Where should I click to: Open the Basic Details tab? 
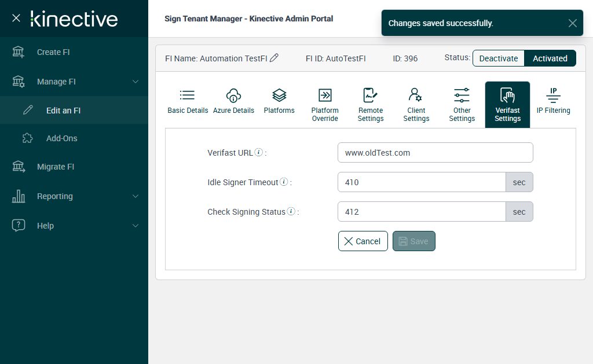click(x=188, y=102)
